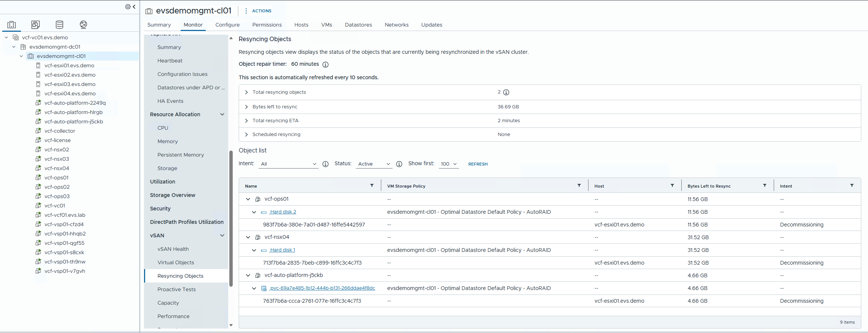Select vcf-esxi03.evs.demo host in tree
868x333 pixels.
pos(70,84)
